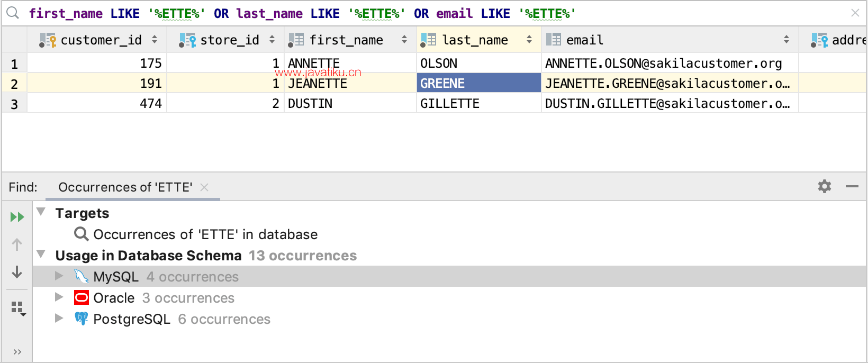
Task: Click the green Rerun double-arrow icon
Action: 17,217
